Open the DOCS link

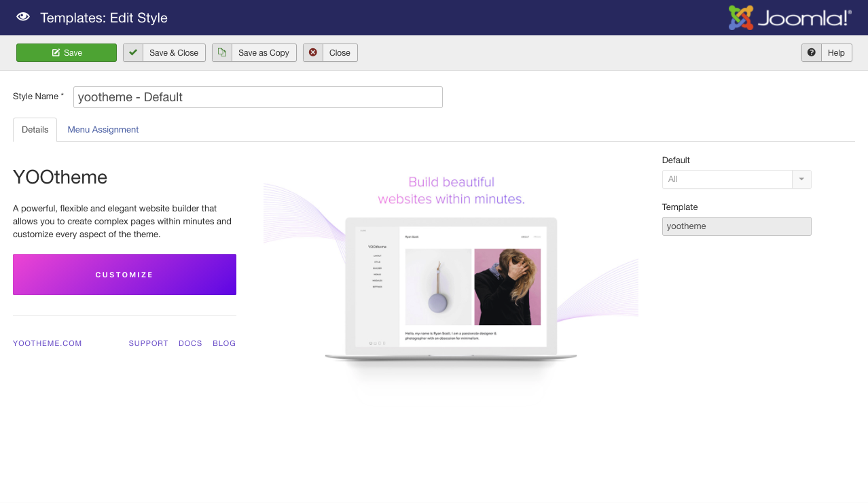[x=190, y=344]
